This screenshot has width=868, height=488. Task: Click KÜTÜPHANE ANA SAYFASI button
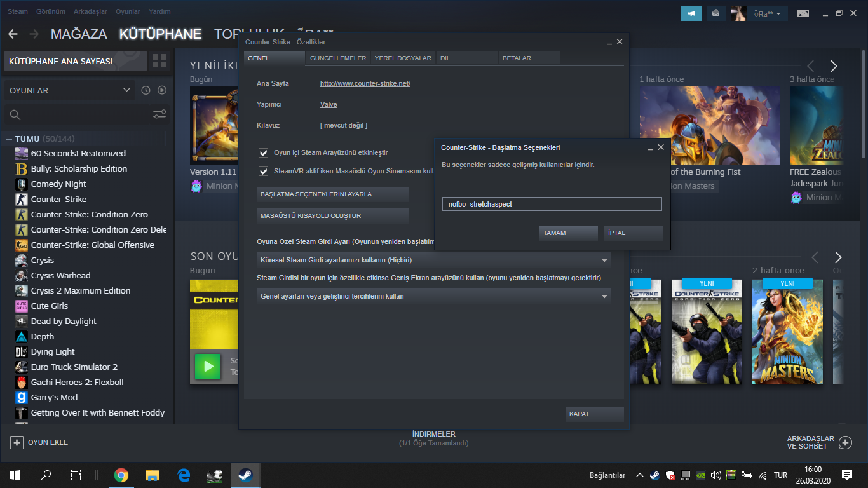coord(76,61)
